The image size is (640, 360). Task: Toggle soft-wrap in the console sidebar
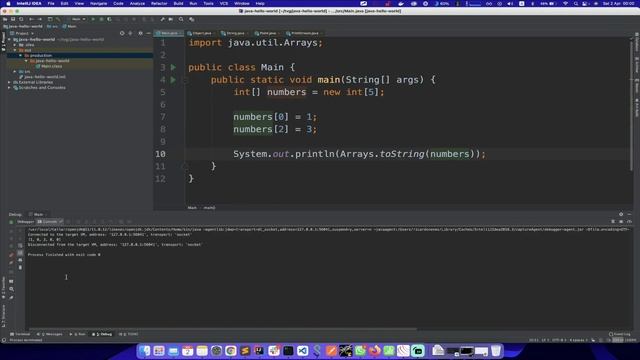(x=20, y=246)
